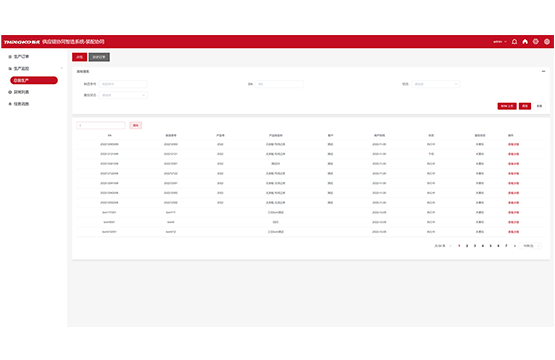The height and width of the screenshot is (360, 555).
Task: Open the admin user dropdown
Action: [x=500, y=41]
